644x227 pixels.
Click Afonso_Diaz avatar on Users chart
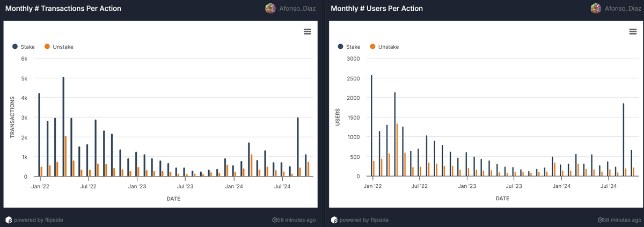point(596,9)
